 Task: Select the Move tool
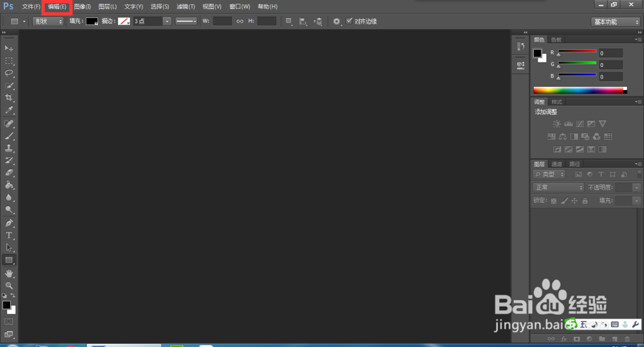(x=8, y=48)
